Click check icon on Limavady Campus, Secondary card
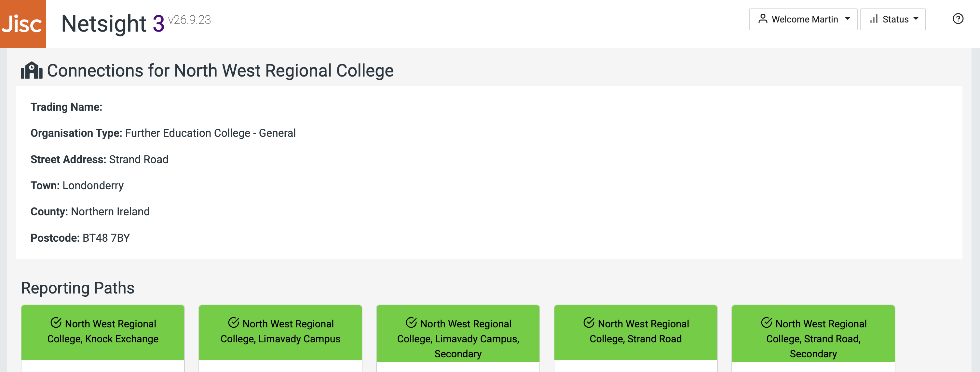 click(411, 323)
